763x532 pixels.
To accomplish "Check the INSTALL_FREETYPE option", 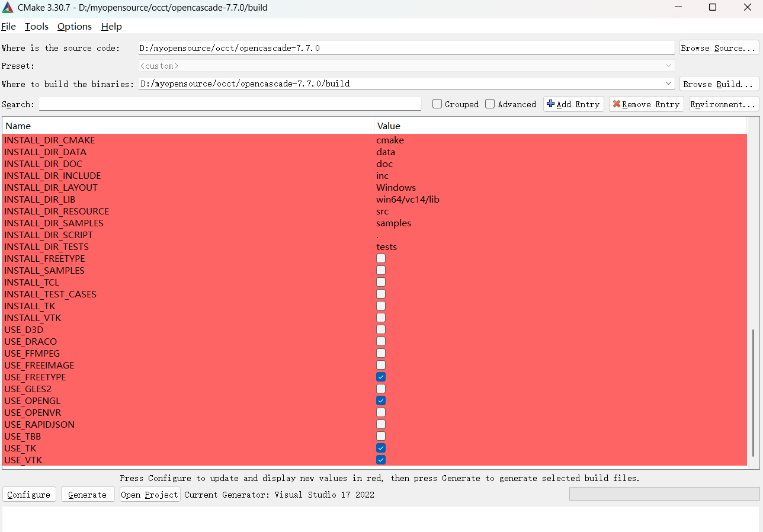I will pos(380,258).
